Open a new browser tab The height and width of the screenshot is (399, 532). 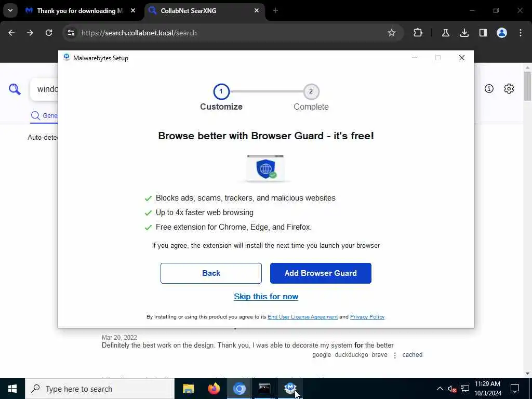pos(275,11)
